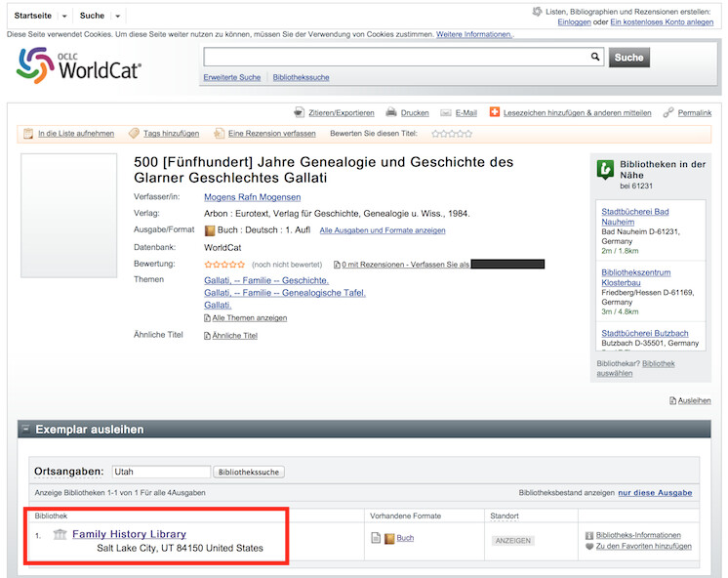Click the review star-page icon
Screen dimensions: 728x578
click(x=219, y=134)
